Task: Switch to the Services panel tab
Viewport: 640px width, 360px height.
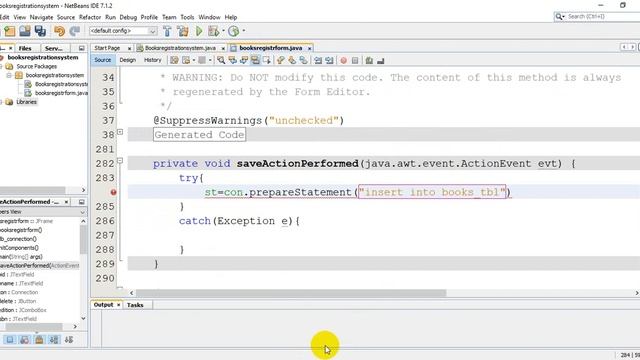Action: 53,48
